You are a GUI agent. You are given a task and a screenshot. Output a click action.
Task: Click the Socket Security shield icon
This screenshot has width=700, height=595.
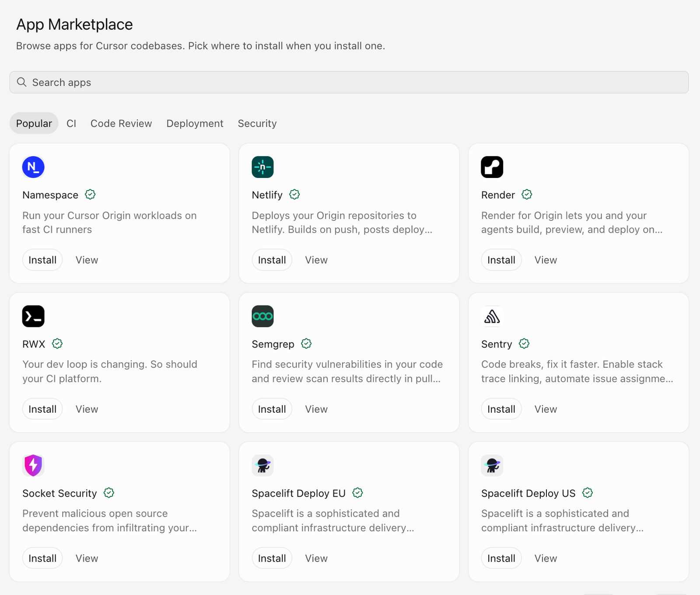(33, 465)
